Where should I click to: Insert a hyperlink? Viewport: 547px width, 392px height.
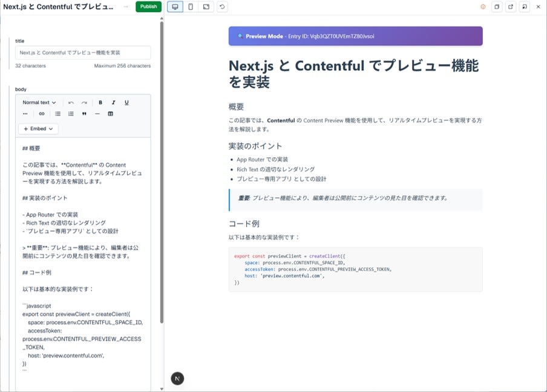coord(42,114)
